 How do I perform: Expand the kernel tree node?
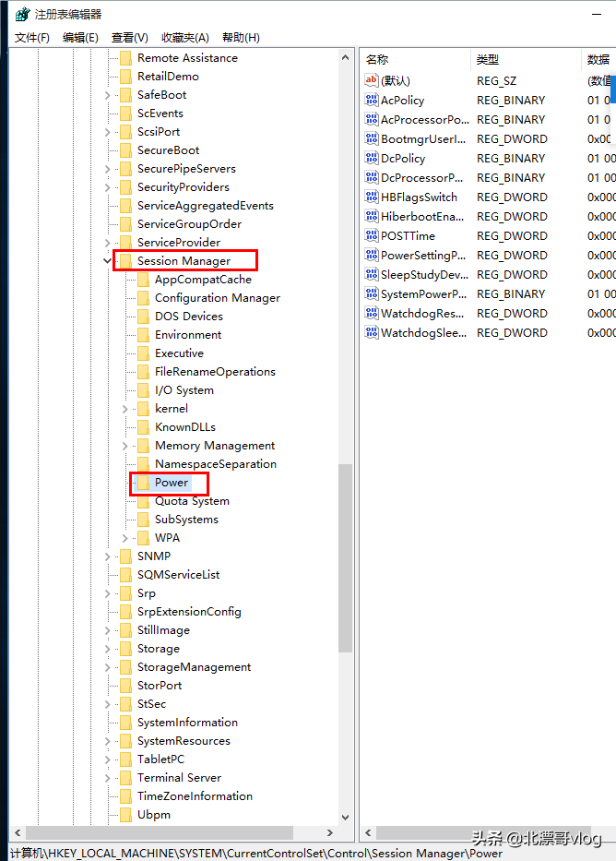[125, 409]
